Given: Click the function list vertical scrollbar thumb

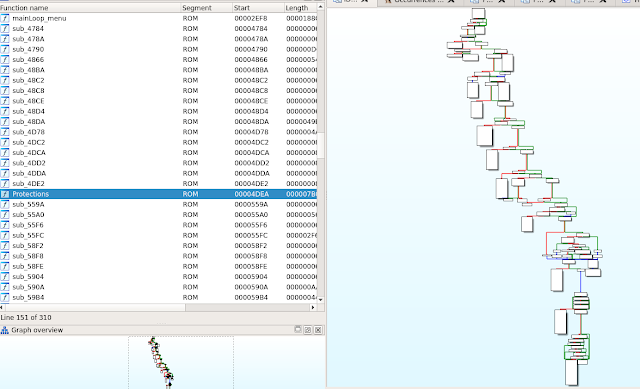Looking at the screenshot, I should (x=320, y=144).
